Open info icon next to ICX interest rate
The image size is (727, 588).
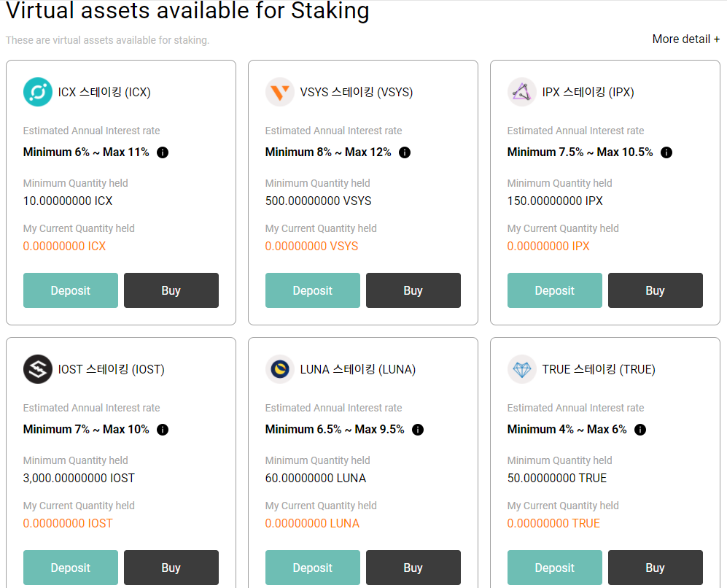tap(163, 152)
